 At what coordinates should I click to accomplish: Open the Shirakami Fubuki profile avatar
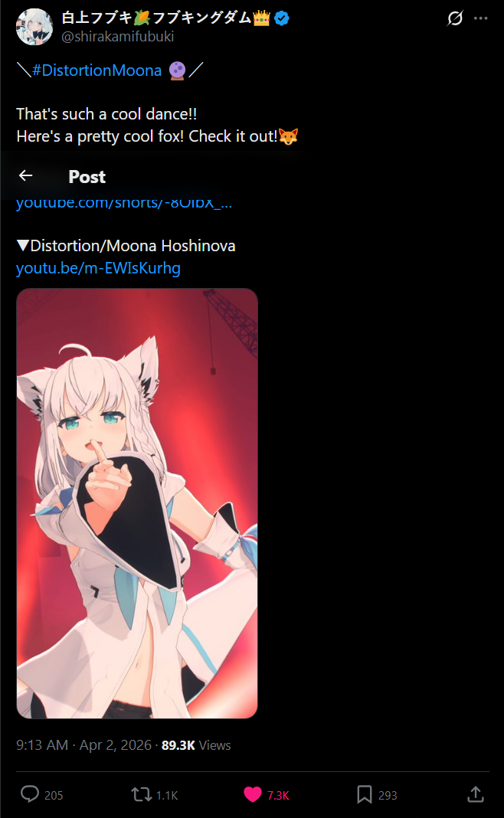click(34, 27)
